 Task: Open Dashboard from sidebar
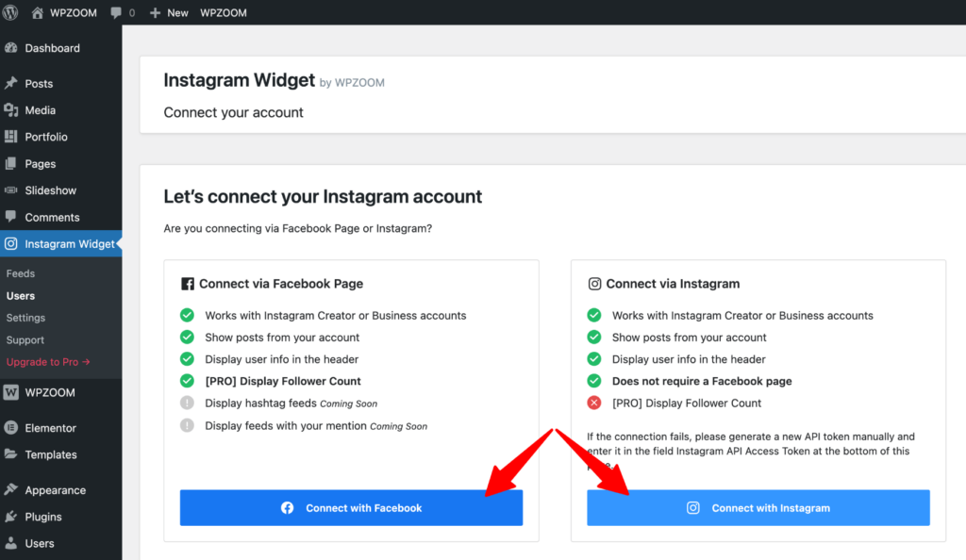(x=52, y=48)
